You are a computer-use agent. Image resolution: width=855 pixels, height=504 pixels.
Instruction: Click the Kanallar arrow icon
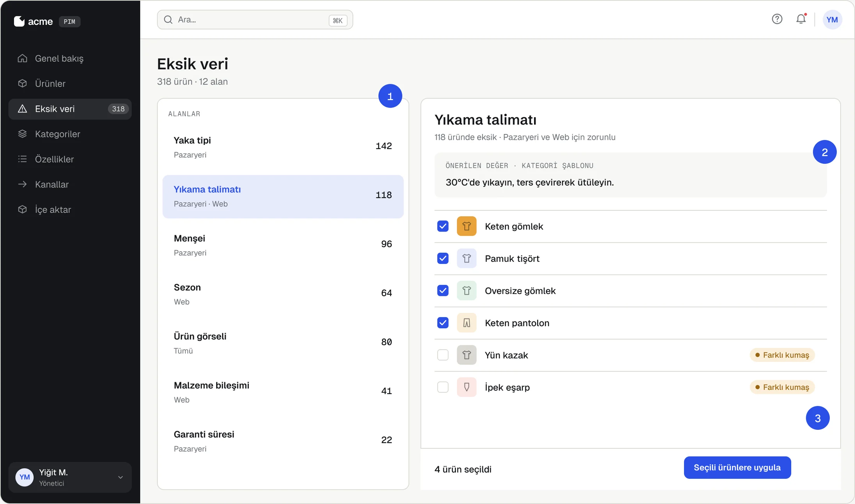[x=23, y=184]
